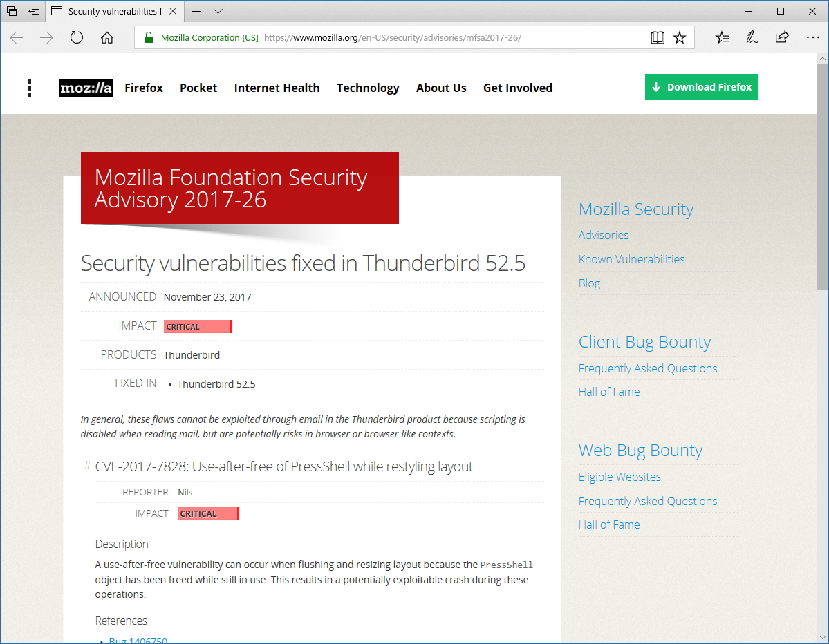Switch to the Security vulnerabilities tab

114,12
